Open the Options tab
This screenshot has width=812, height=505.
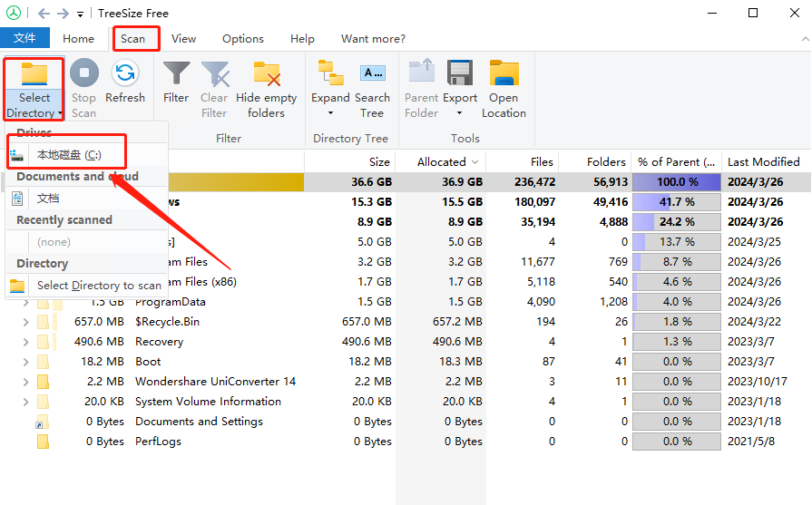pos(243,38)
